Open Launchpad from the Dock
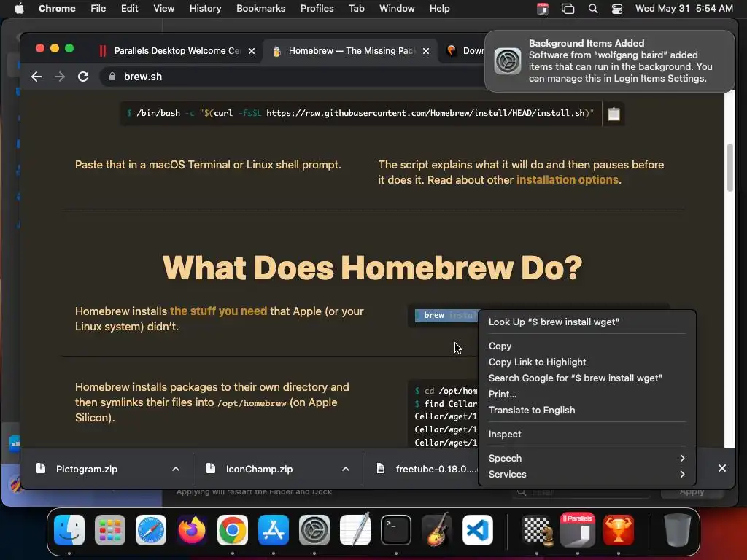The image size is (747, 560). click(x=110, y=530)
